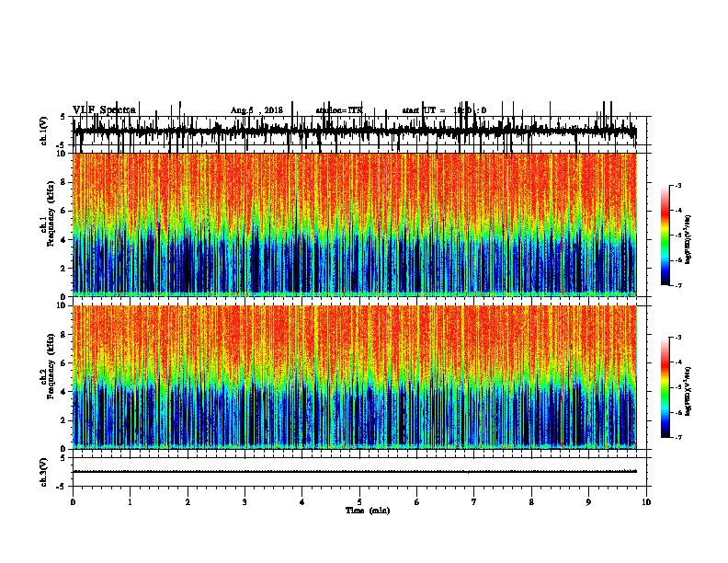Click the "-3" label on ch.2 color bar
Image resolution: width=728 pixels, height=563 pixels.
coord(677,338)
